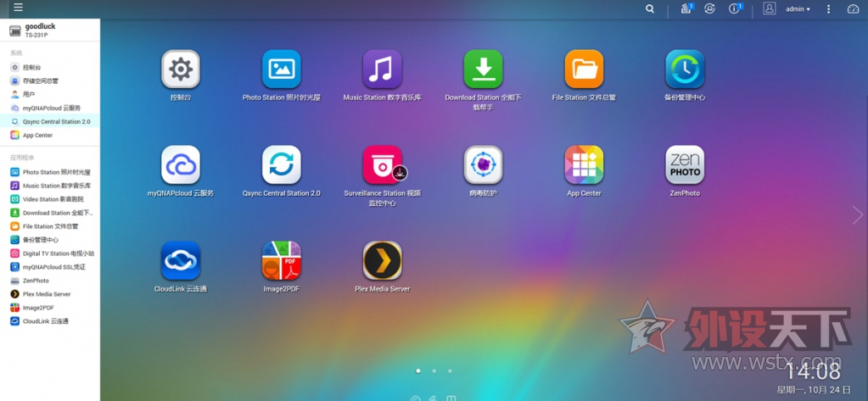The width and height of the screenshot is (868, 401).
Task: Open 病毒防护 antivirus desktop icon
Action: 483,164
